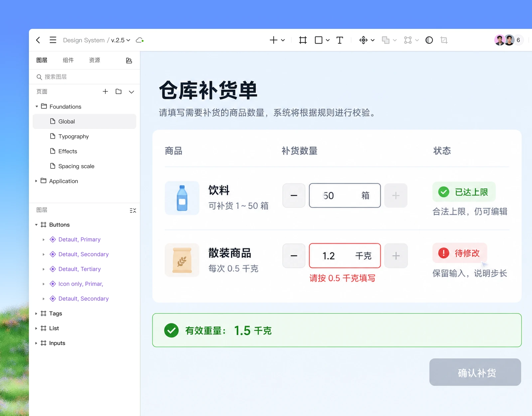Expand the Application folder
The image size is (532, 416).
[36, 181]
